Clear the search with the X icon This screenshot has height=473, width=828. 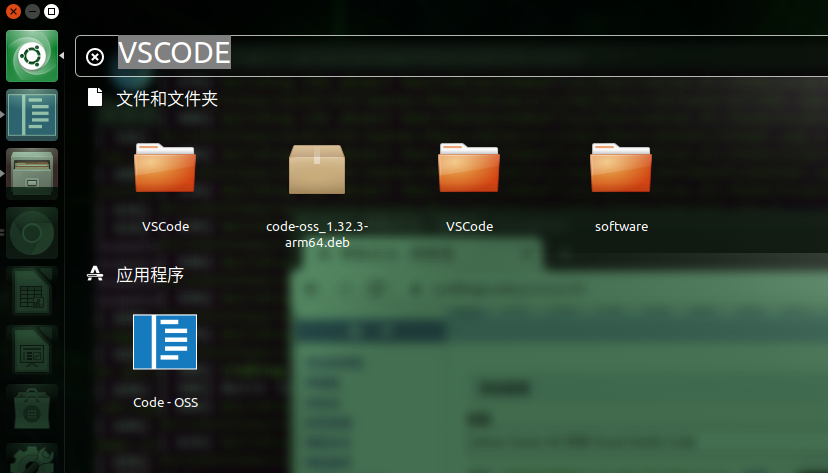click(x=95, y=56)
